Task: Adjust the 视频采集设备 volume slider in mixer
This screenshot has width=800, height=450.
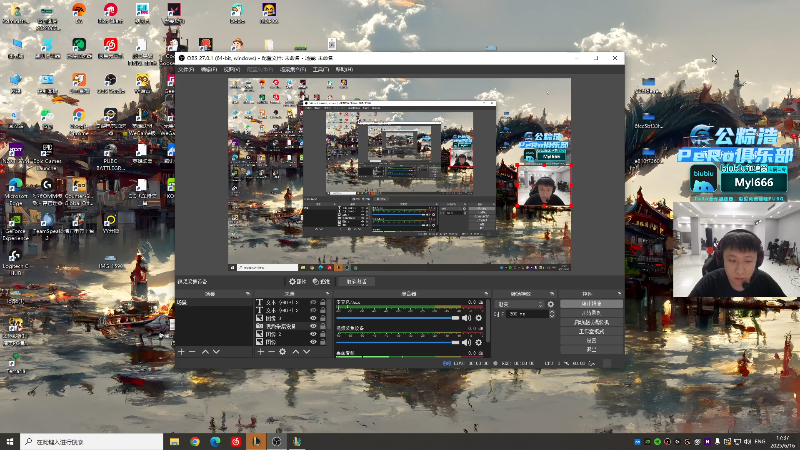Action: pyautogui.click(x=397, y=342)
